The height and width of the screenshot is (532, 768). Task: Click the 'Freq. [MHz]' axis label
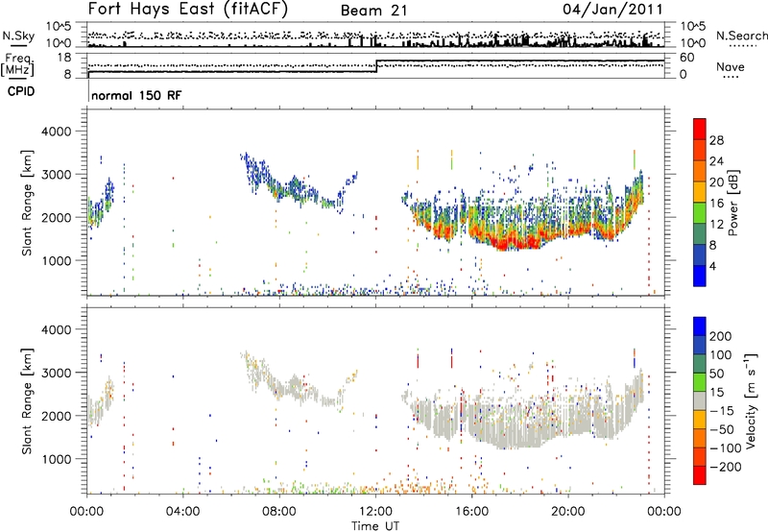tap(18, 64)
